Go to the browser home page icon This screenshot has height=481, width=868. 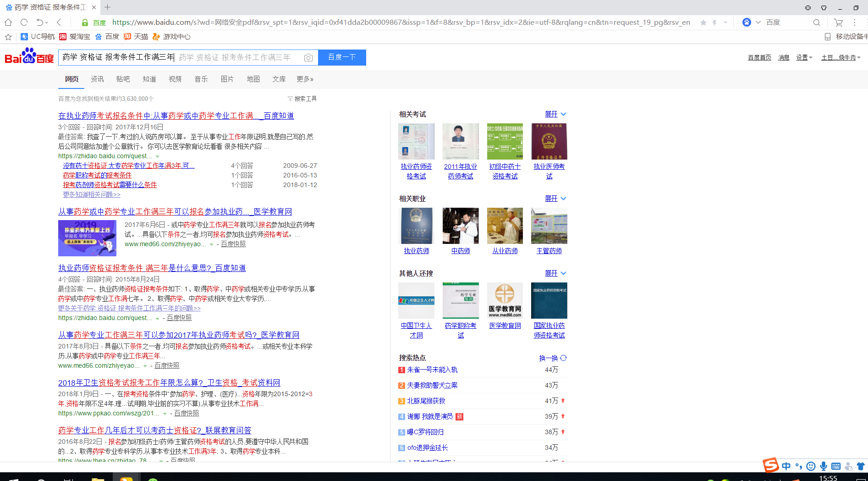pyautogui.click(x=8, y=22)
